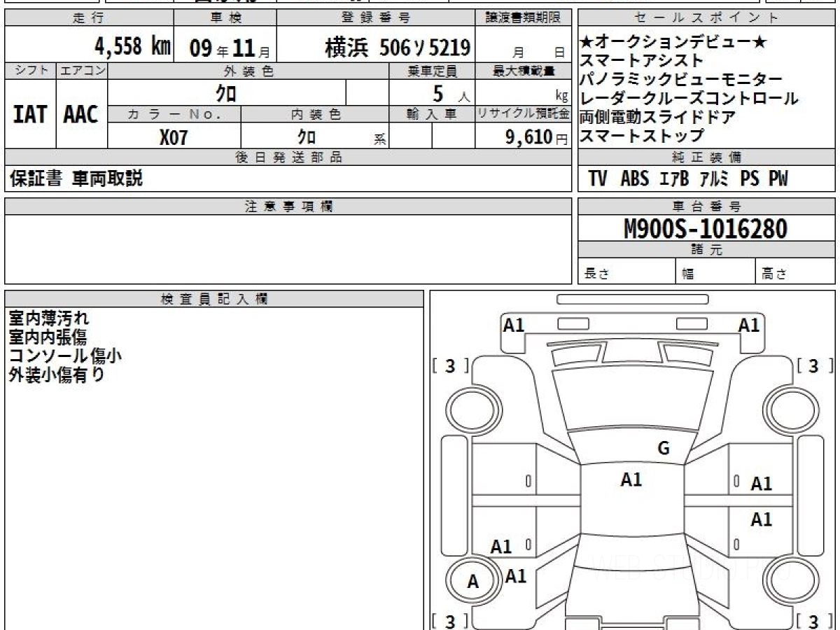Click the 内装色 header
This screenshot has height=630, width=840.
tap(315, 114)
